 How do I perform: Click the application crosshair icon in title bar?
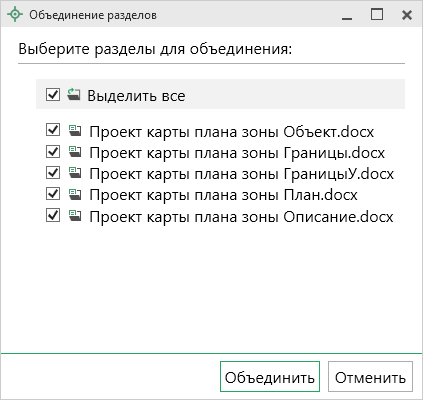click(15, 15)
